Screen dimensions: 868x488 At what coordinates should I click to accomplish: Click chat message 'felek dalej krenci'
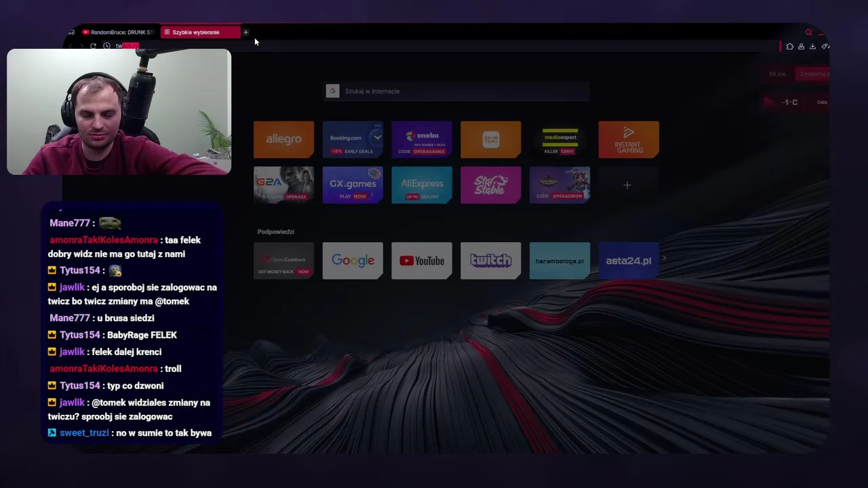[x=126, y=352]
